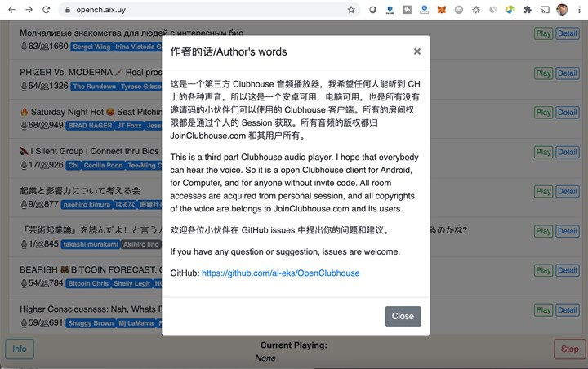Click the gray Close button in dialog
The height and width of the screenshot is (369, 588).
(403, 316)
